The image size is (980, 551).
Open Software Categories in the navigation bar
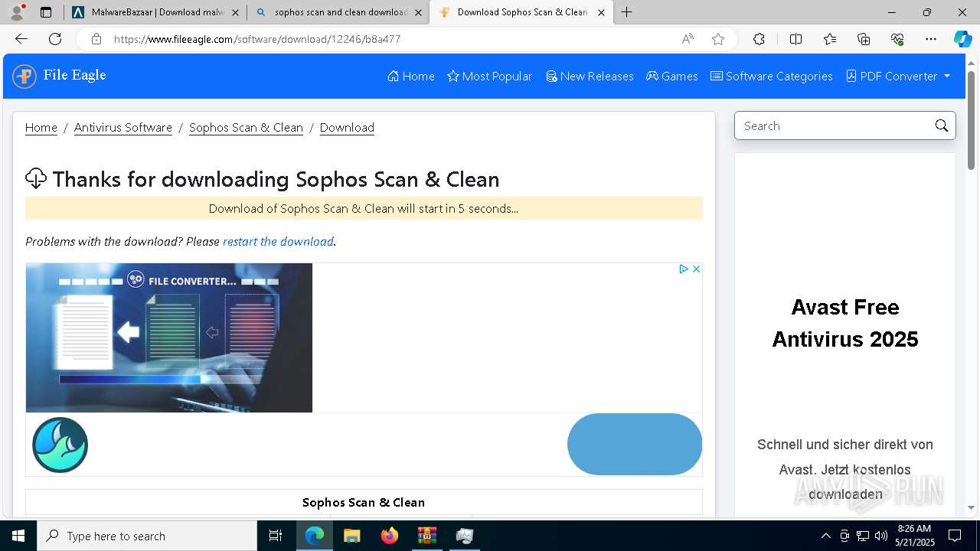pos(772,77)
